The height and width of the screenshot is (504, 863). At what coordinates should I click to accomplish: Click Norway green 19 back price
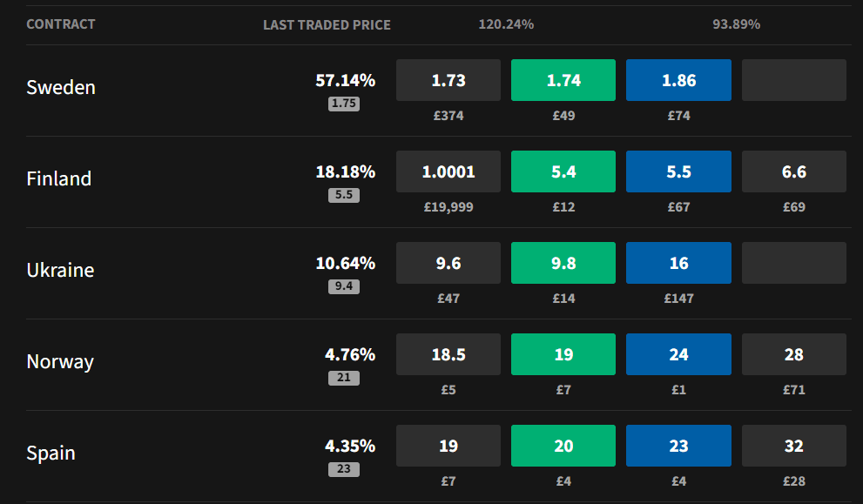coord(563,355)
